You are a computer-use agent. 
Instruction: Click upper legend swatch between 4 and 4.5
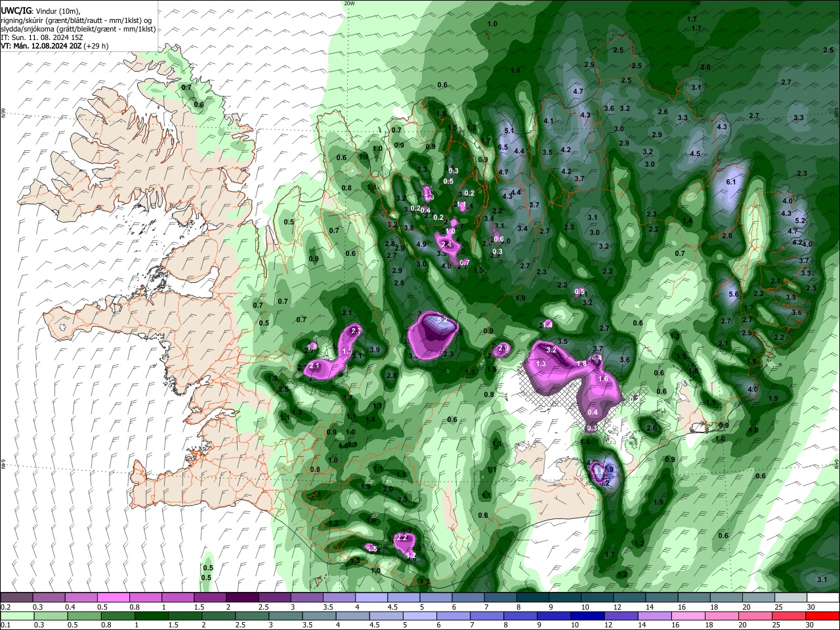371,598
